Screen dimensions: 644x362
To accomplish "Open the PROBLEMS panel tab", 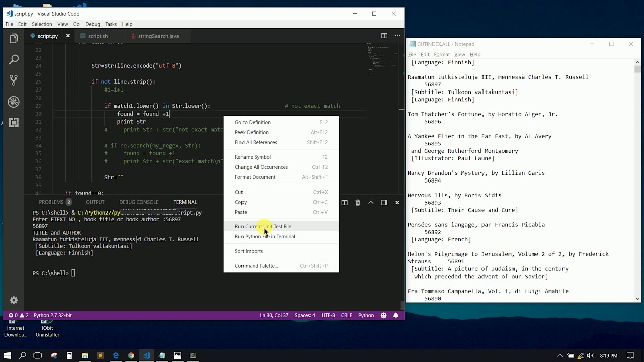I will (x=55, y=202).
